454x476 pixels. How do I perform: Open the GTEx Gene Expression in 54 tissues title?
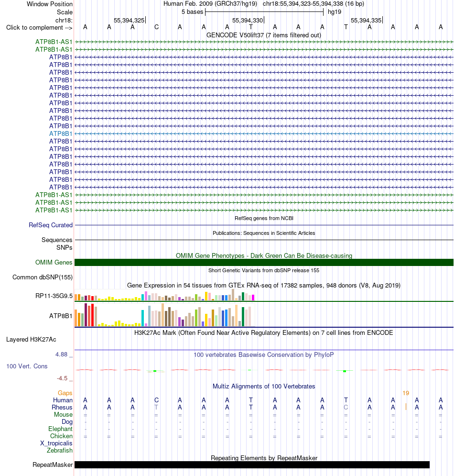point(264,285)
